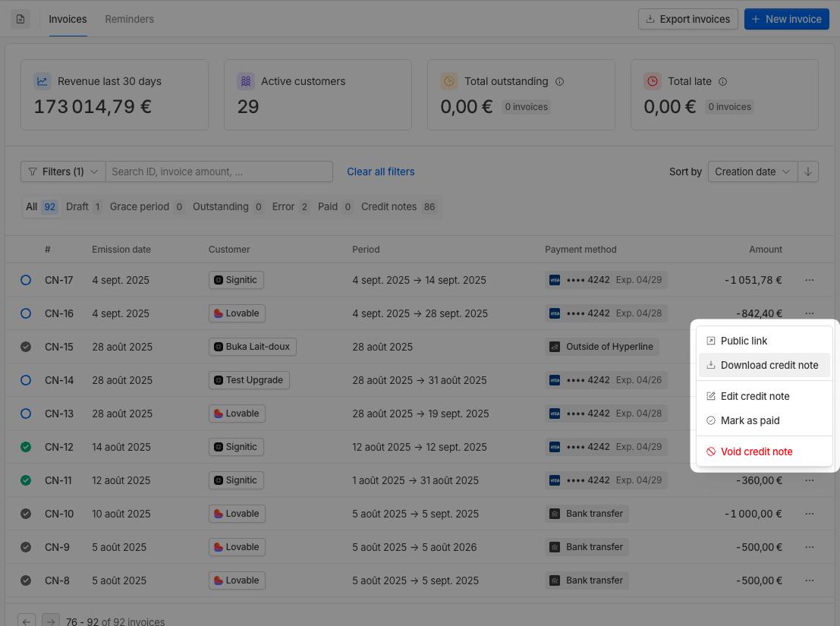840x626 pixels.
Task: Click the Clear all filters link
Action: point(380,171)
